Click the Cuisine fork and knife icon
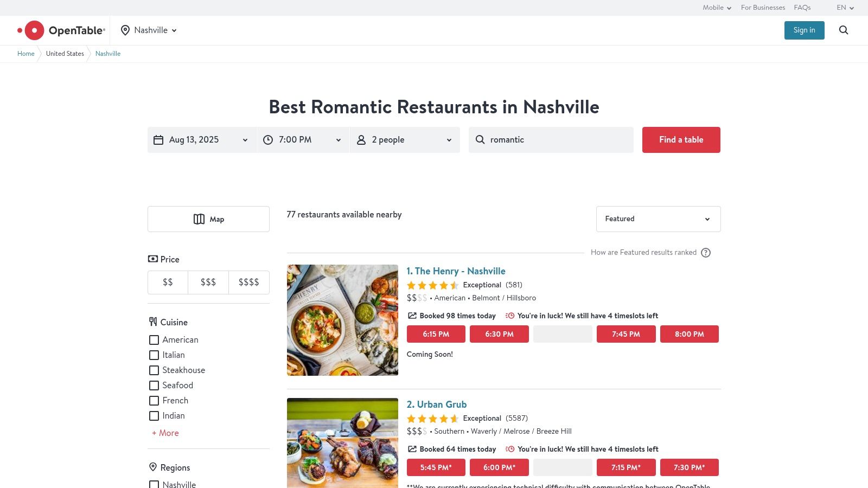This screenshot has height=488, width=868. pos(153,322)
